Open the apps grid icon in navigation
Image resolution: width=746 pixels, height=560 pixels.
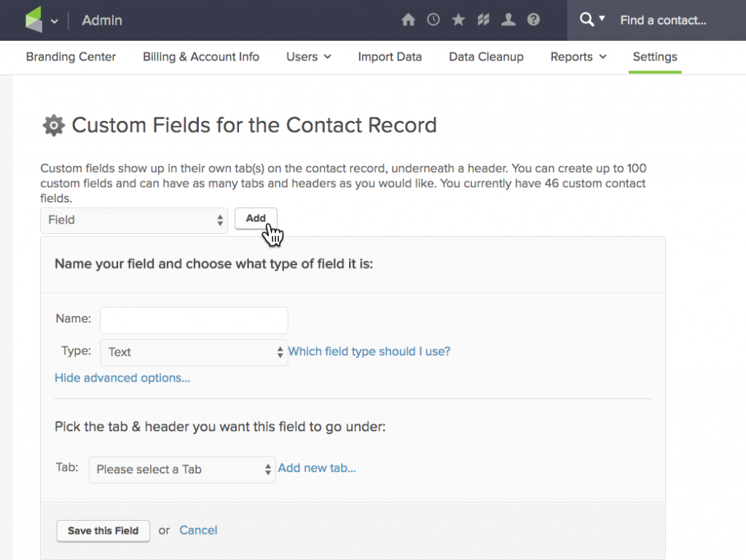483,20
